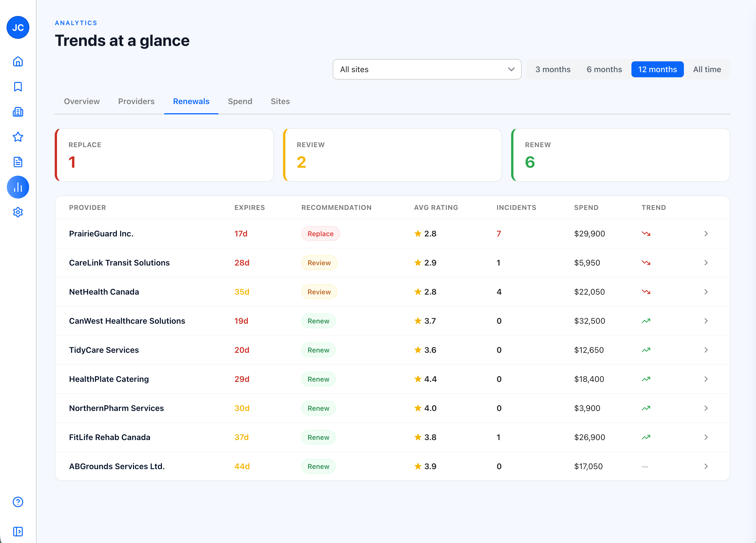Click the provider name CanWest Healthcare Solutions
This screenshot has width=756, height=543.
pos(127,321)
